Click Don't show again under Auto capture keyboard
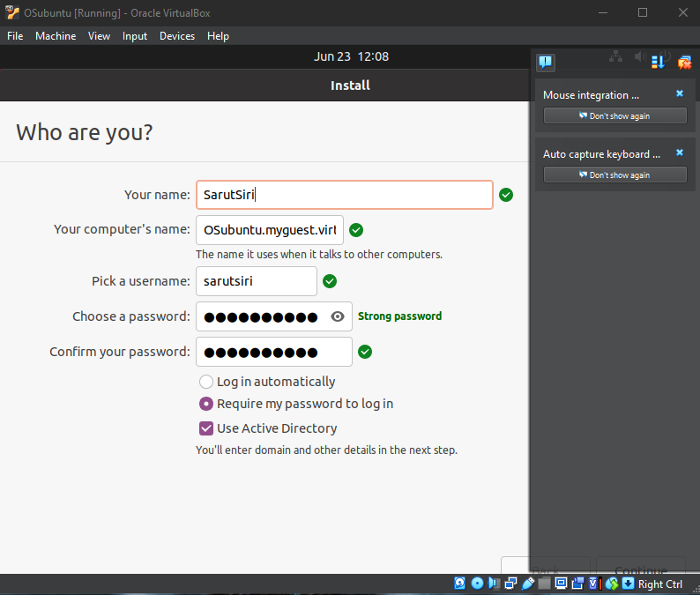The width and height of the screenshot is (700, 595). (x=614, y=175)
